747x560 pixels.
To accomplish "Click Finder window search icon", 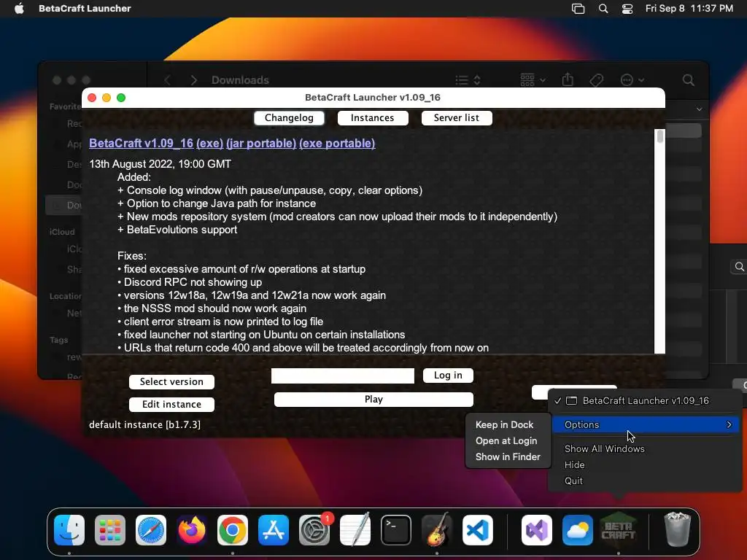I will tap(688, 80).
